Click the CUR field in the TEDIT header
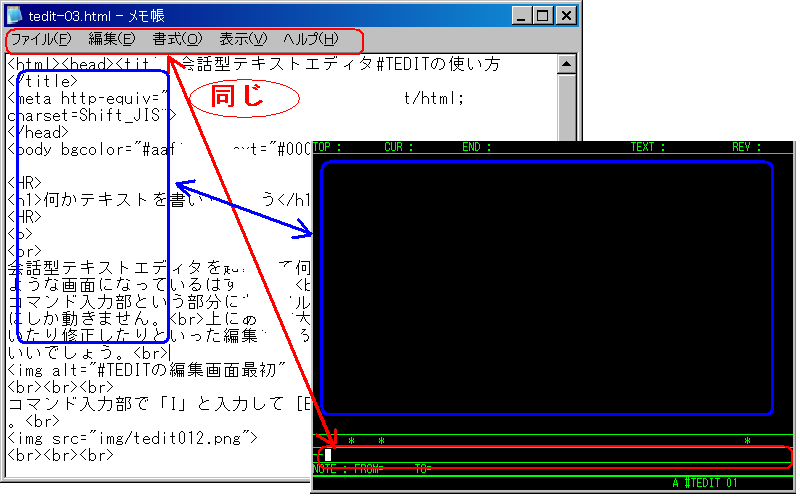This screenshot has width=800, height=500. (x=399, y=147)
